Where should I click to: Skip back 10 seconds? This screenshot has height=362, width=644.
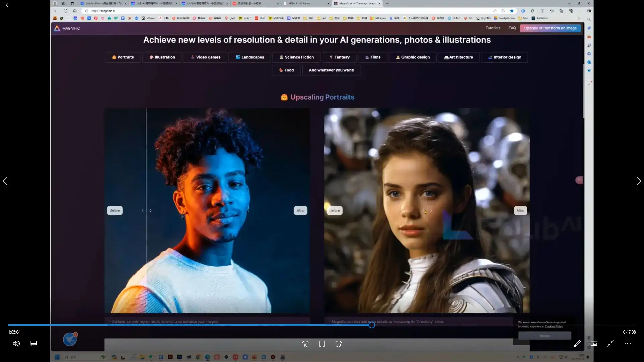[305, 344]
